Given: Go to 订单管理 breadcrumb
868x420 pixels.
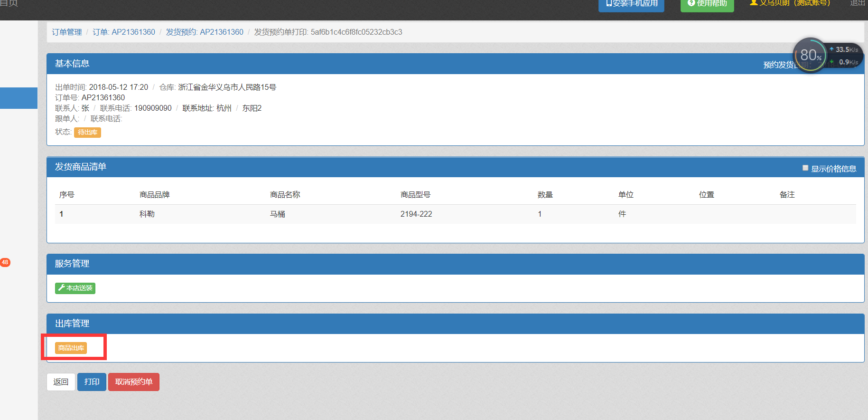Looking at the screenshot, I should 67,32.
